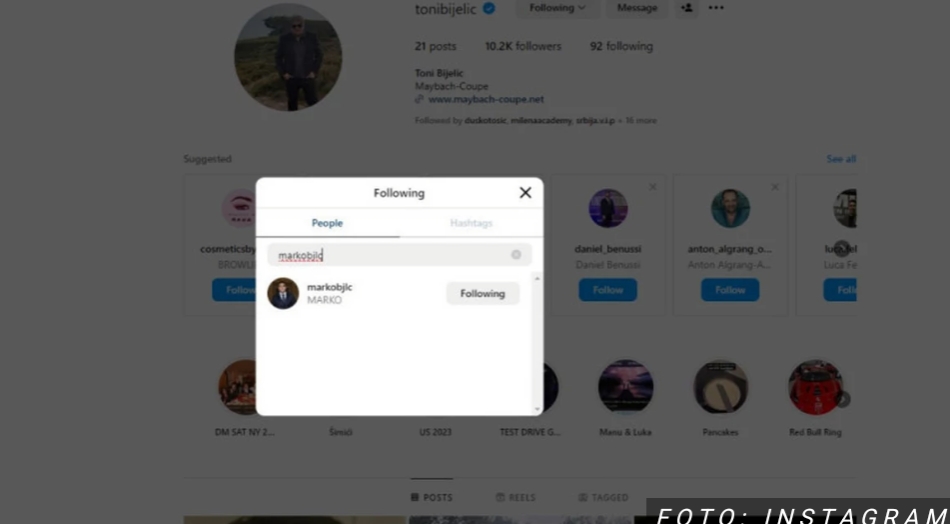Viewport: 950px width, 524px height.
Task: Clear the markobjlc search text
Action: [x=516, y=254]
